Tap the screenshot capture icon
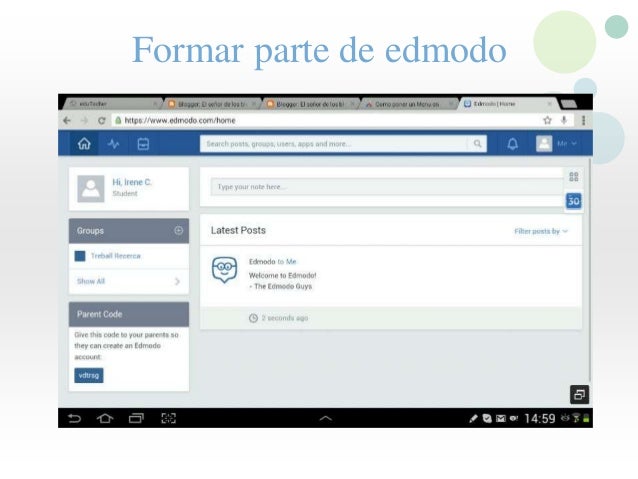 pos(168,418)
